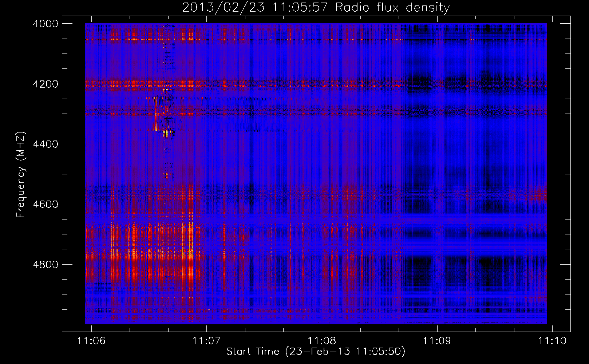This screenshot has width=589, height=364.
Task: Click the 4200 frequency axis label
Action: pos(46,84)
